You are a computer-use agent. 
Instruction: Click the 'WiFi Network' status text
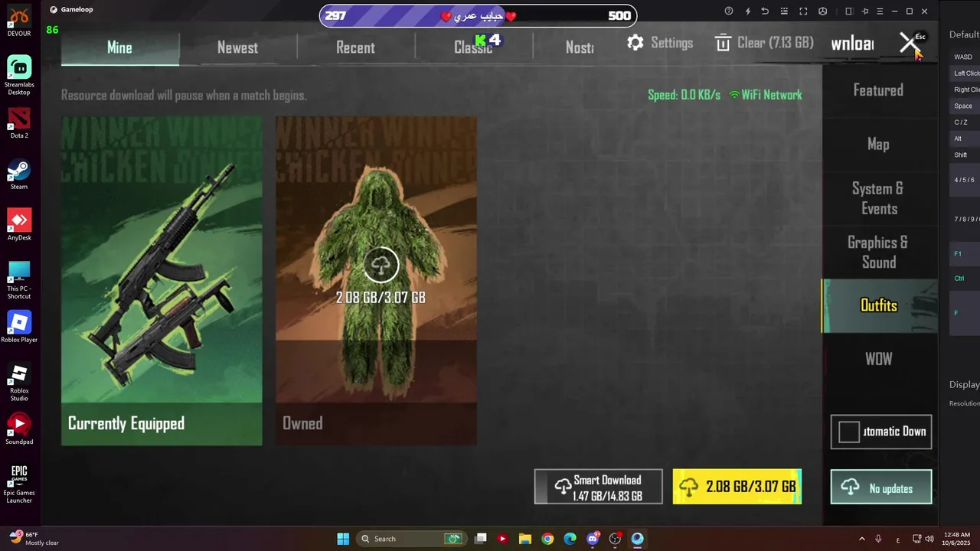[x=772, y=95]
